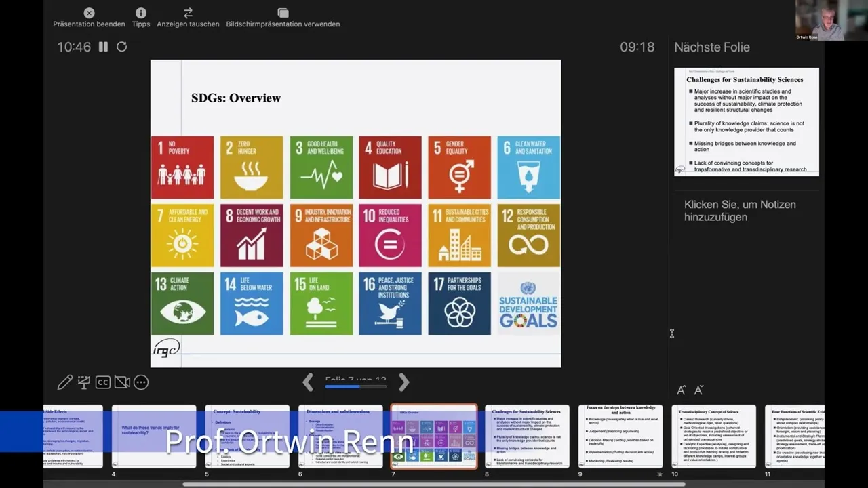Select slide 9 thumbnail in filmstrip
The width and height of the screenshot is (868, 488).
[x=620, y=436]
